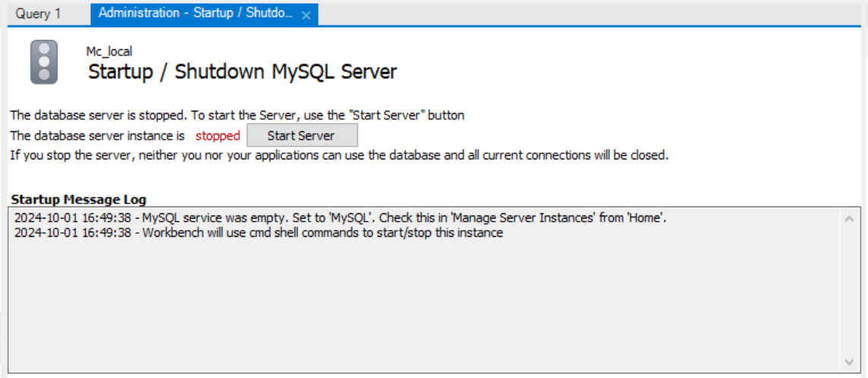Screen dimensions: 868x378
Task: Click 'Manage Server Instances' text in the log
Action: pos(532,218)
